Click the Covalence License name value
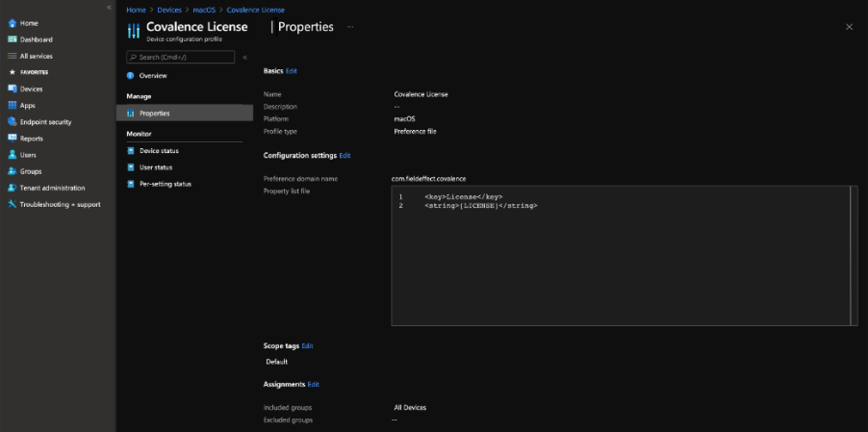Image resolution: width=868 pixels, height=432 pixels. 421,94
